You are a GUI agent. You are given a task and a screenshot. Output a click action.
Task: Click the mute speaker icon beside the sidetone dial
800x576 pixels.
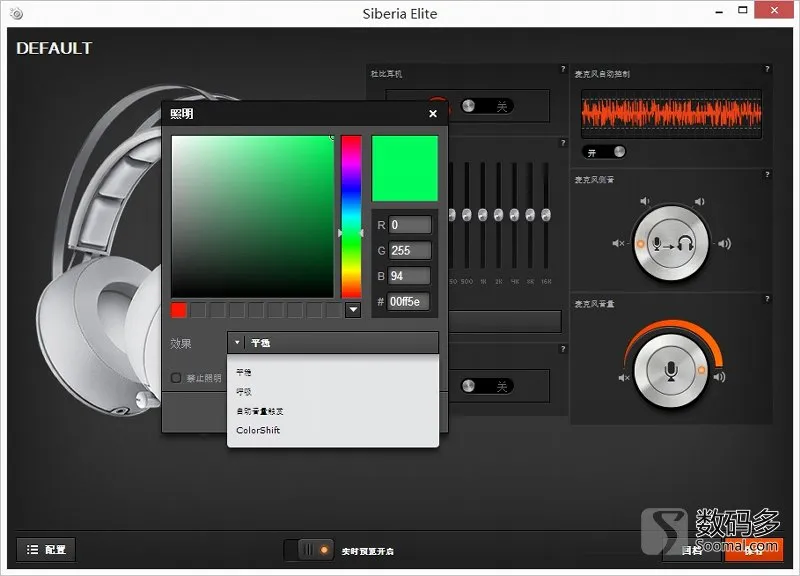(x=618, y=243)
